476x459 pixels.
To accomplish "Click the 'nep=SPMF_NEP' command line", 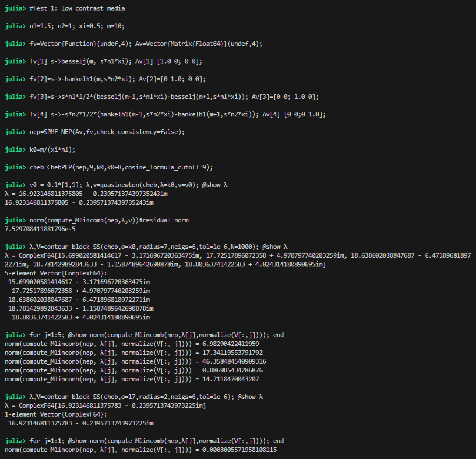I will [x=107, y=132].
